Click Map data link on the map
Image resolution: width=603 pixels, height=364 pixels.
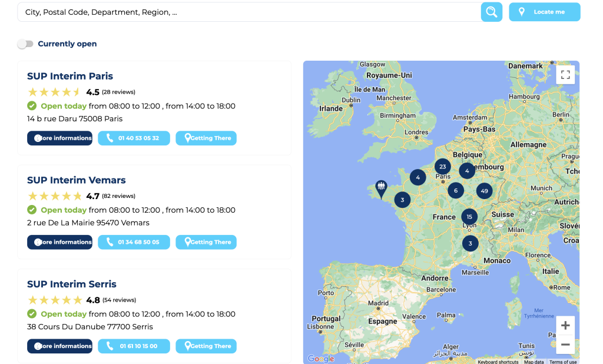[534, 362]
